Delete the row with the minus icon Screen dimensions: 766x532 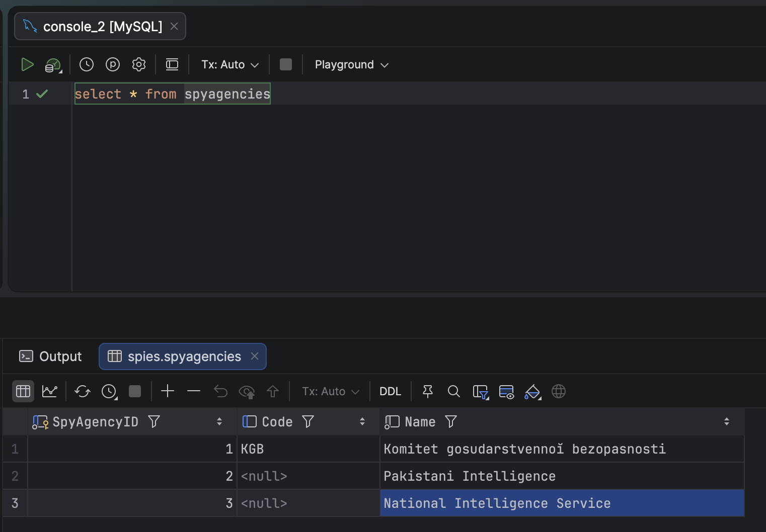coord(194,391)
